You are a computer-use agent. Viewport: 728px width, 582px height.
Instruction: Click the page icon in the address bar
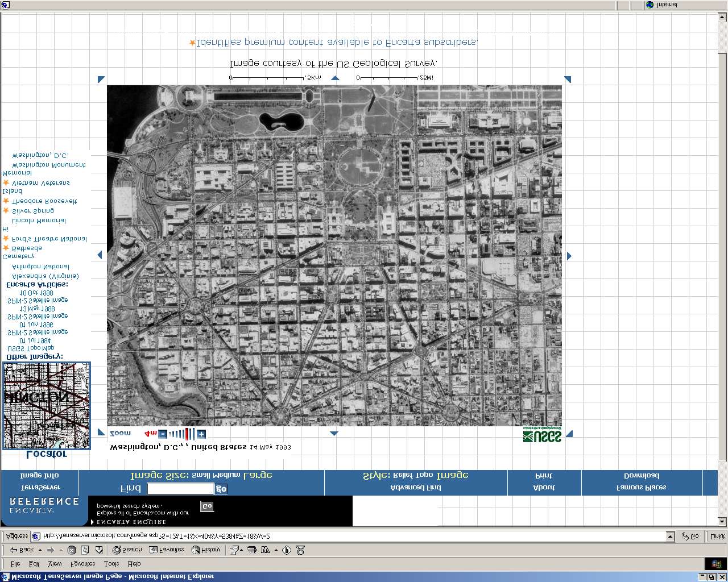point(36,536)
